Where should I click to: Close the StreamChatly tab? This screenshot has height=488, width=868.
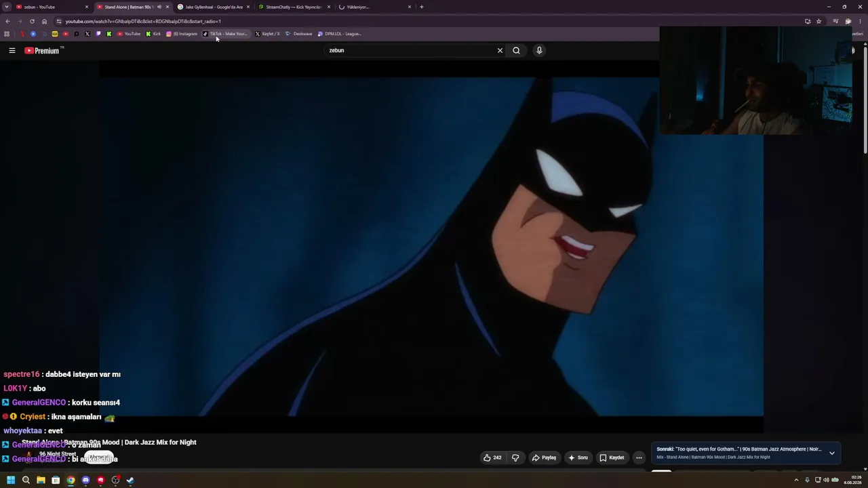click(x=329, y=7)
